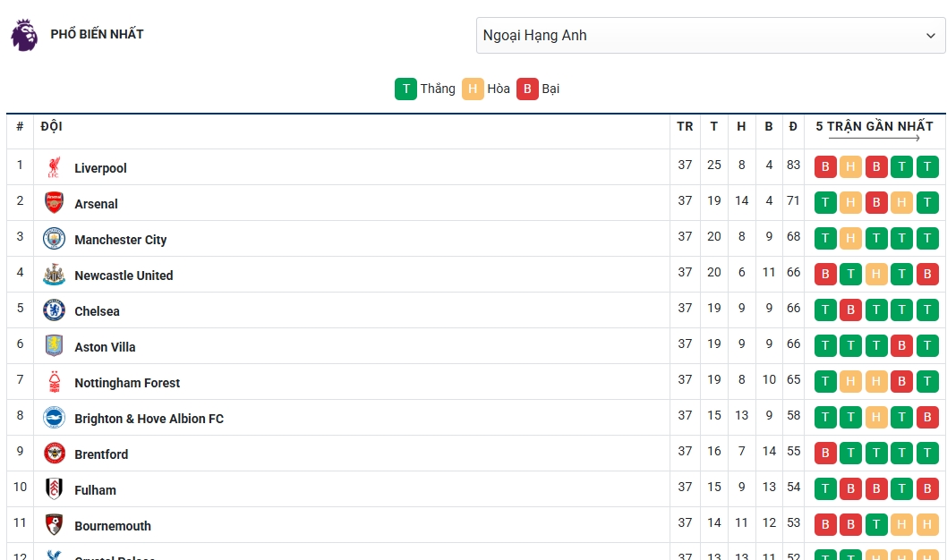Click Bournemouth's points value 53

point(794,522)
